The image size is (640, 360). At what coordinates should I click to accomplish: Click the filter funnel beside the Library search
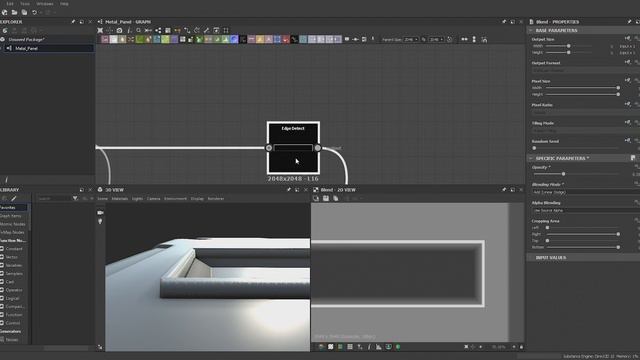coord(75,198)
